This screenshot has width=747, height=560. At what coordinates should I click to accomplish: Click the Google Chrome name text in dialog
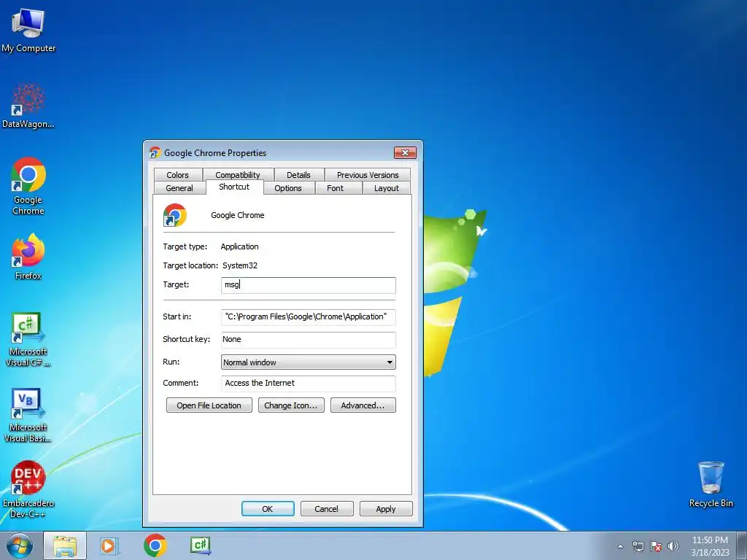(238, 215)
